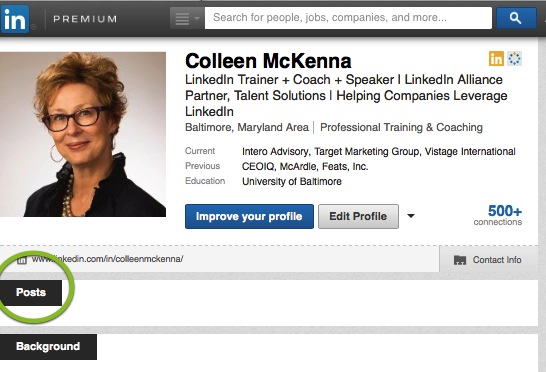Click the blue search magnifier button
This screenshot has width=546, height=372.
tap(516, 18)
